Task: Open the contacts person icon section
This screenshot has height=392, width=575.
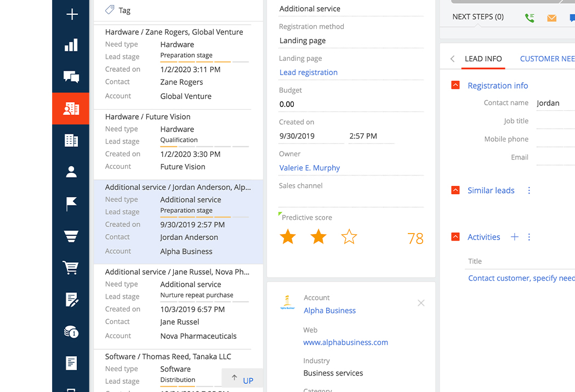Action: coord(71,172)
